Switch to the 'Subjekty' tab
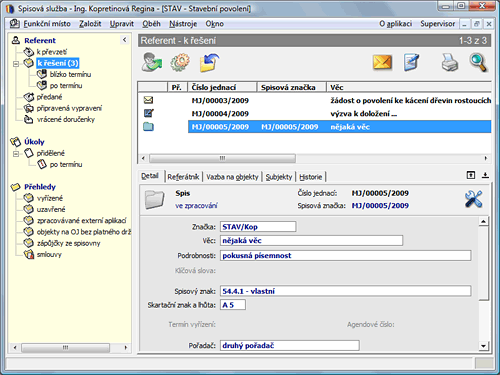 (x=279, y=177)
